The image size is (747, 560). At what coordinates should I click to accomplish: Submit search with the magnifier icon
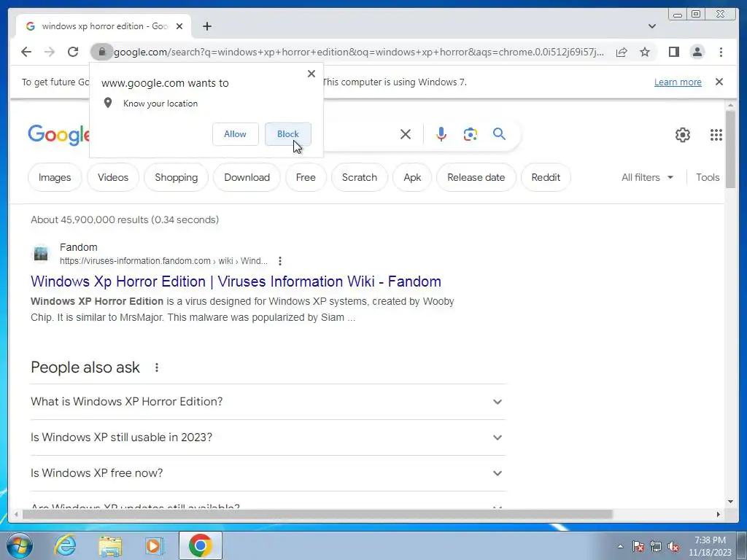(x=499, y=134)
